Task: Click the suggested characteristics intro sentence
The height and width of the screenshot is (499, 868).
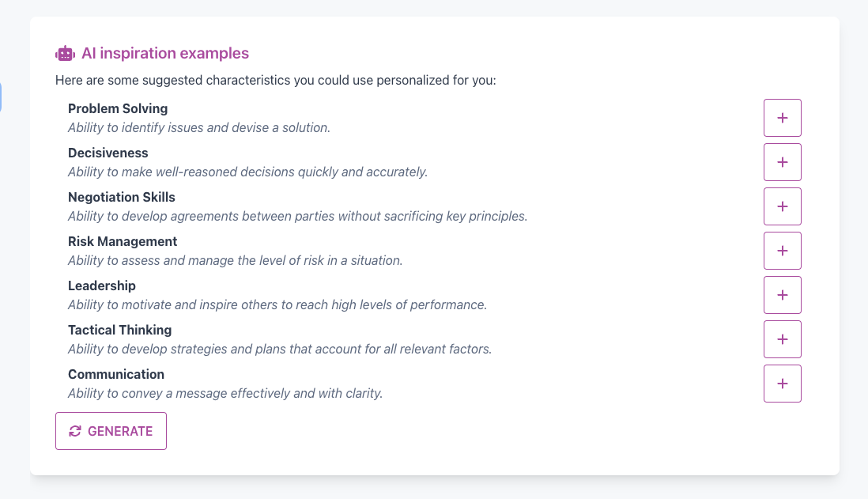Action: [276, 81]
